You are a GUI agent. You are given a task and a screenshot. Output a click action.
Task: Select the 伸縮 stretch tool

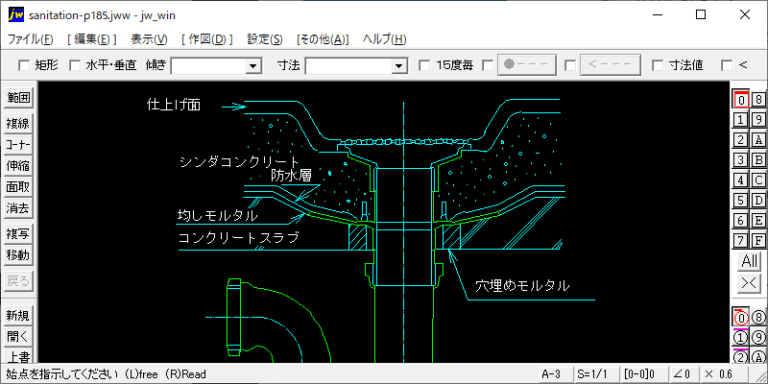18,166
